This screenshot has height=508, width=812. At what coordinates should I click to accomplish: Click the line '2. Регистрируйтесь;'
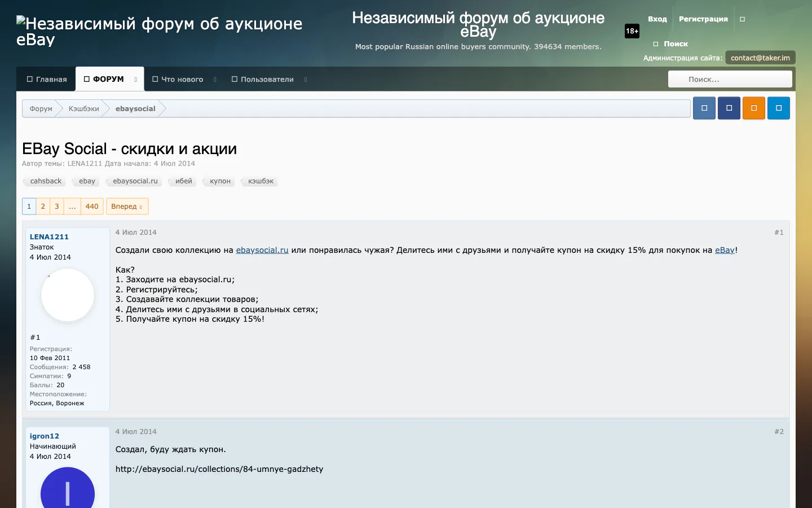[157, 290]
